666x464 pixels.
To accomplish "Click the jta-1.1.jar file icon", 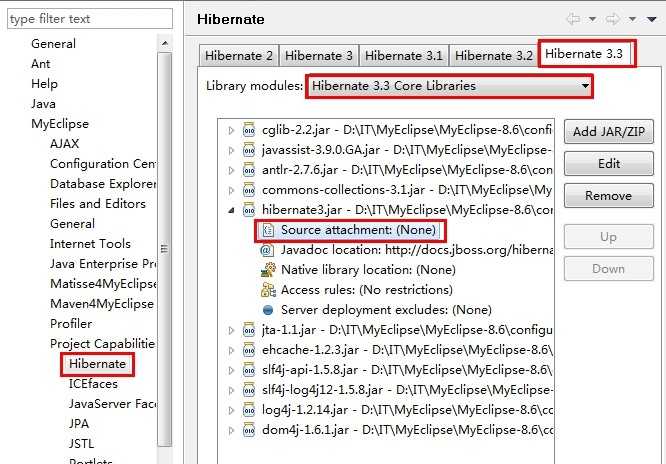I will 248,330.
